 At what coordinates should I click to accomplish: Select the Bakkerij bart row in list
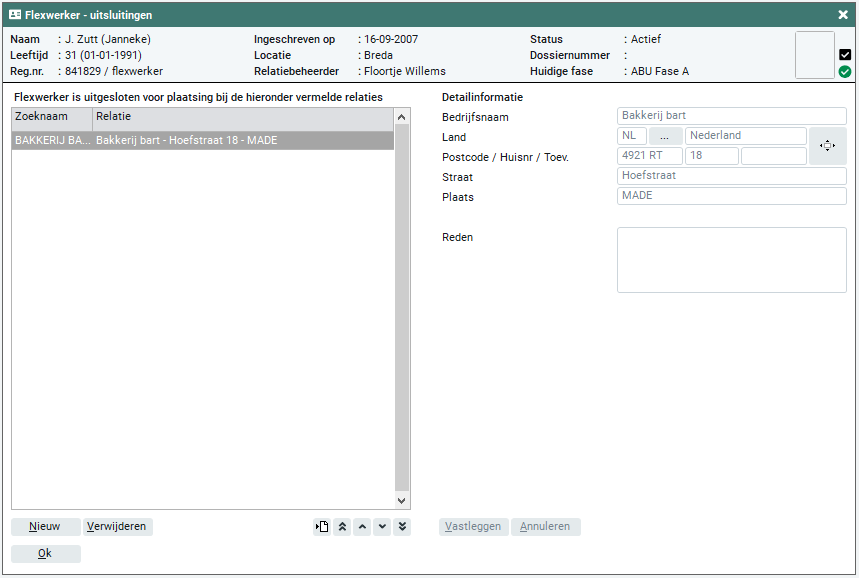[x=202, y=141]
